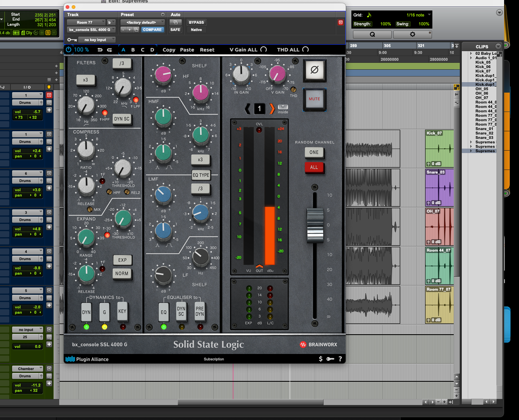
Task: Click Paste in plugin toolbar
Action: click(x=187, y=50)
